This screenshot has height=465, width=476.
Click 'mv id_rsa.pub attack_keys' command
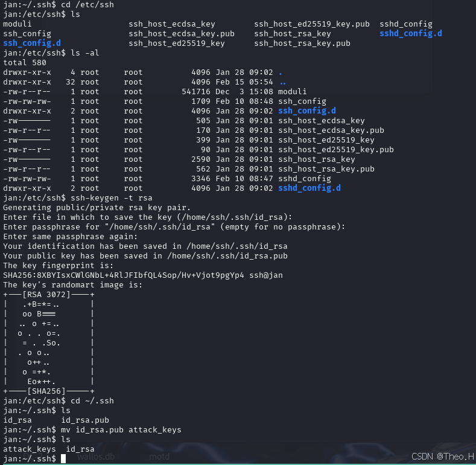click(x=121, y=430)
